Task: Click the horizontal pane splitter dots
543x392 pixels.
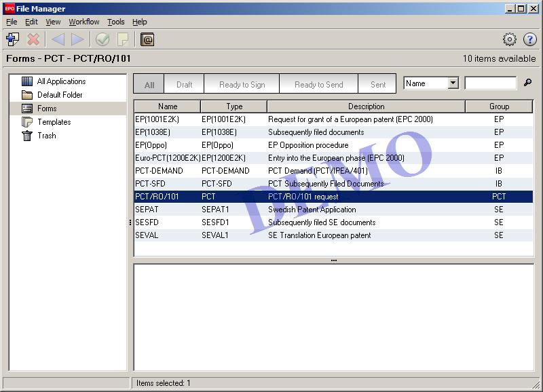Action: (x=334, y=260)
